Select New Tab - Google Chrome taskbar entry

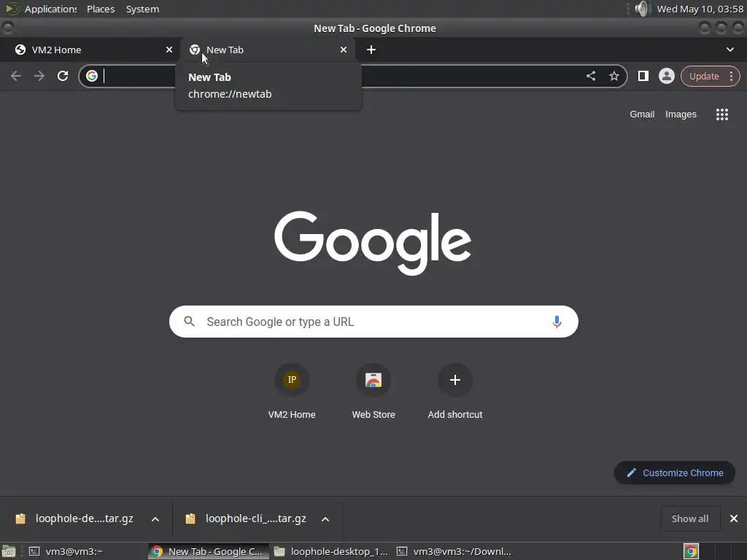tap(209, 551)
